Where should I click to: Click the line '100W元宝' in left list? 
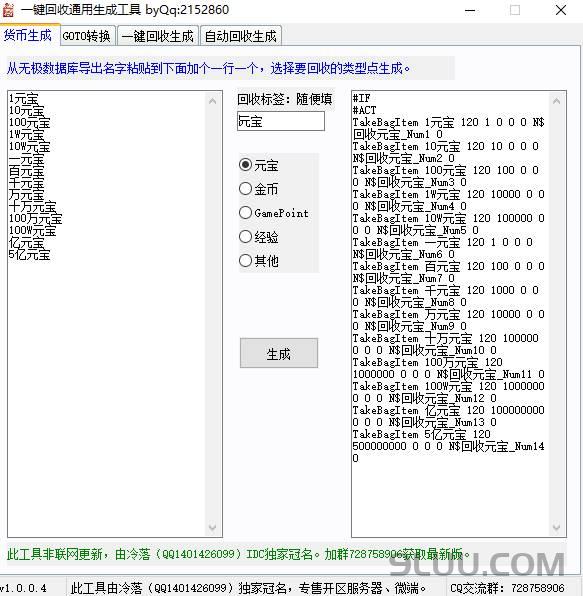pyautogui.click(x=33, y=230)
